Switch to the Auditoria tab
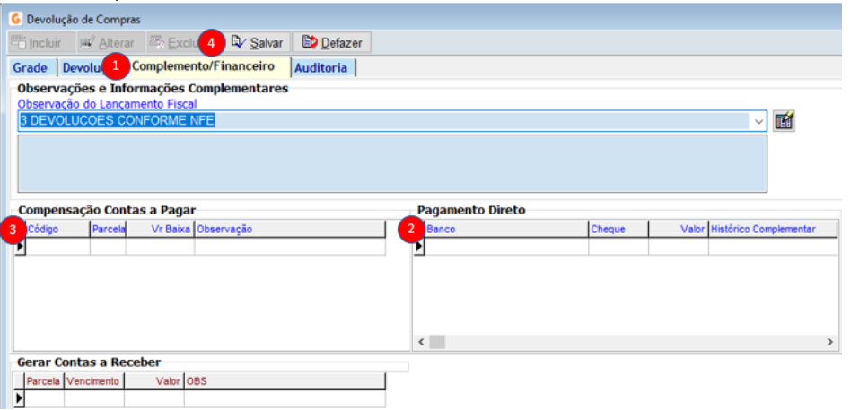Viewport: 868px width, 410px height. [321, 68]
